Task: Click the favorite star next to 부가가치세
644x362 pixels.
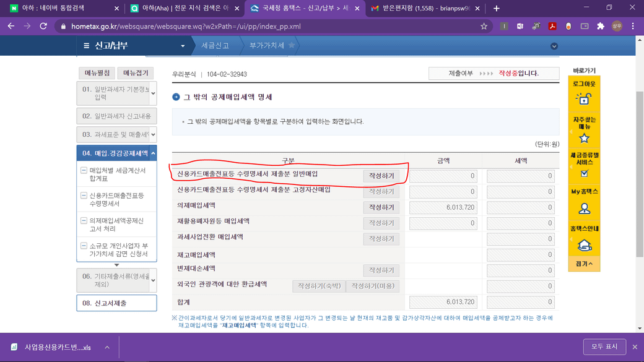Action: point(292,45)
